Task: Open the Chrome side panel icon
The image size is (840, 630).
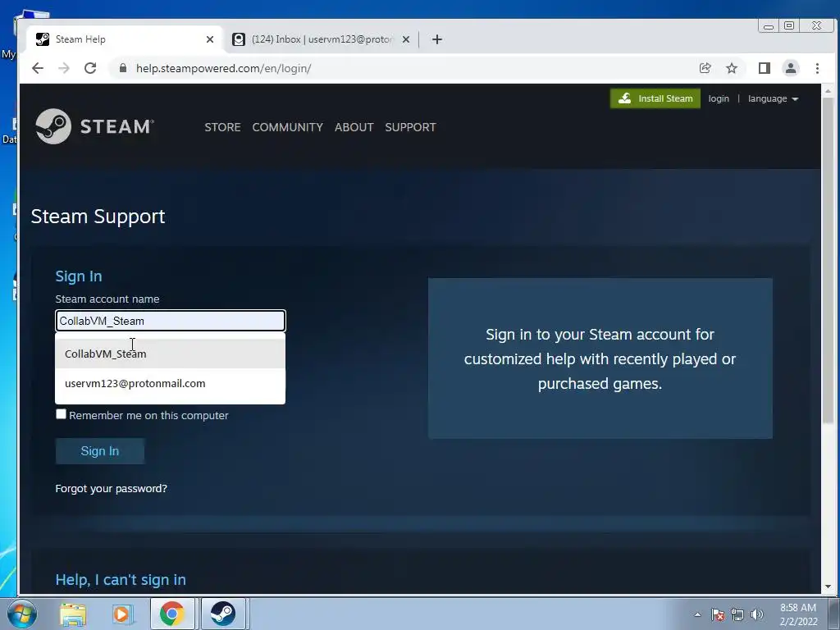Action: 765,68
